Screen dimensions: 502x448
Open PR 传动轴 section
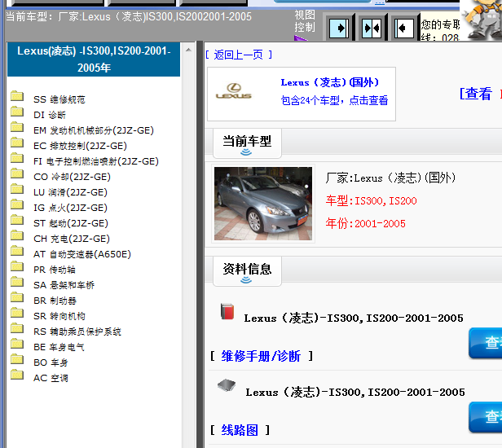pyautogui.click(x=55, y=270)
